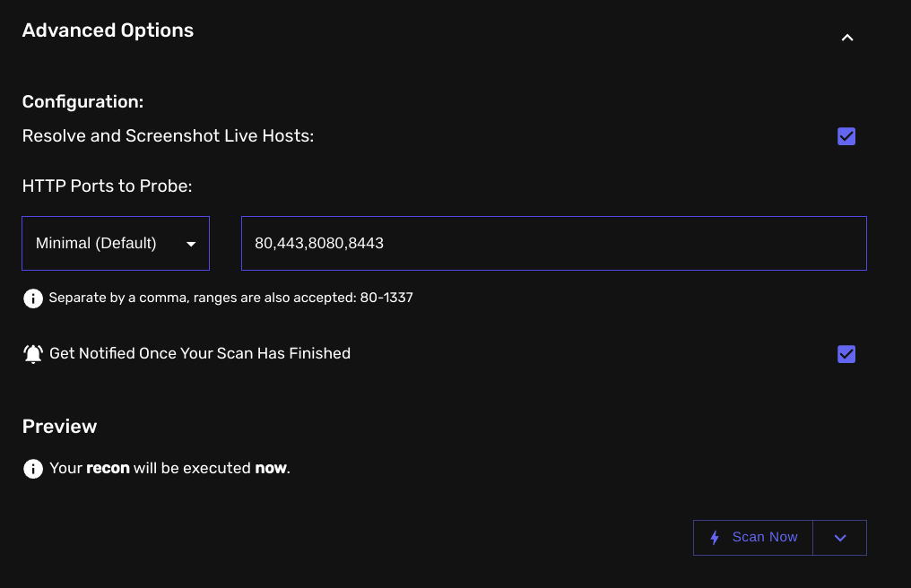Click the upward chevron beside Advanced Options

pos(846,38)
